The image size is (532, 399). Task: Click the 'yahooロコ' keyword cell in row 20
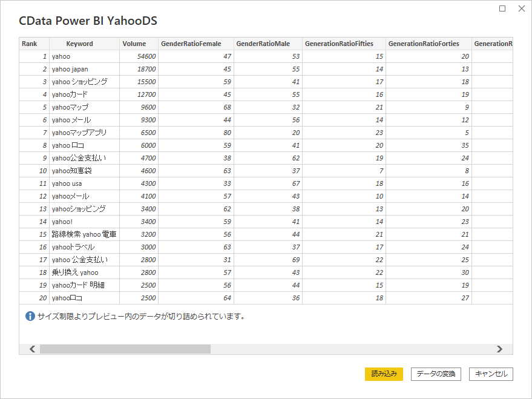tap(85, 298)
